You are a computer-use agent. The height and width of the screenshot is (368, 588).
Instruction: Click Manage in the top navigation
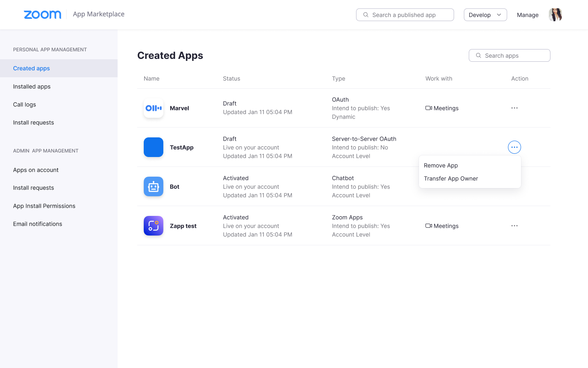coord(528,15)
